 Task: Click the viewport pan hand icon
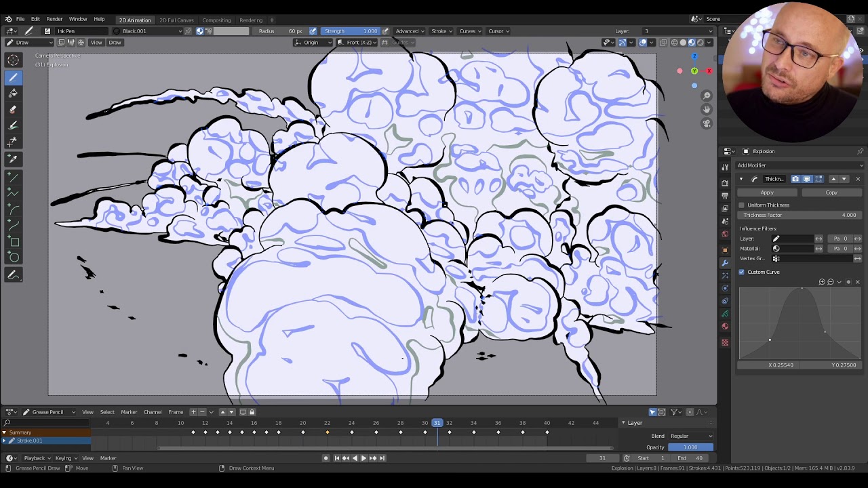coord(707,109)
